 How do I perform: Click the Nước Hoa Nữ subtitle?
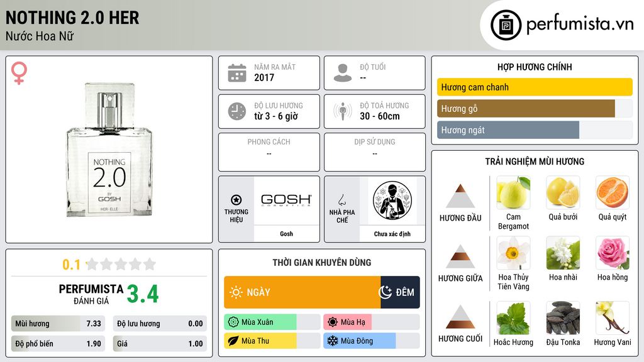tap(40, 36)
